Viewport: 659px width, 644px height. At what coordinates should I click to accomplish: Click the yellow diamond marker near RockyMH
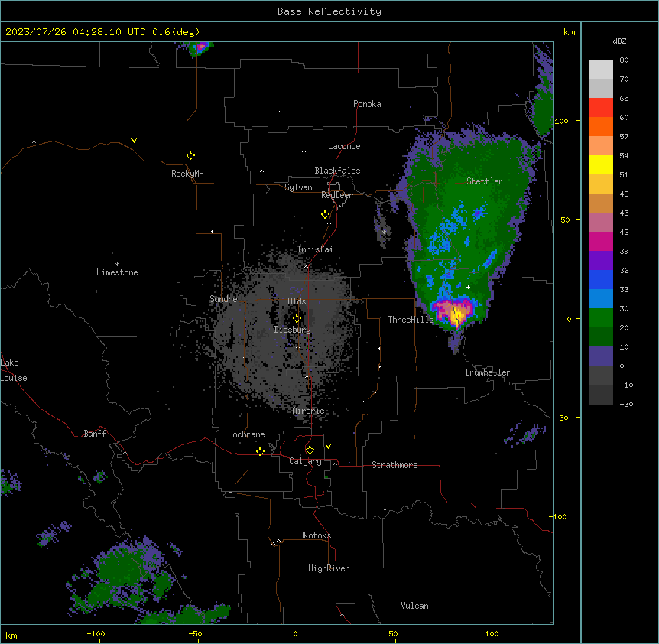tap(190, 156)
